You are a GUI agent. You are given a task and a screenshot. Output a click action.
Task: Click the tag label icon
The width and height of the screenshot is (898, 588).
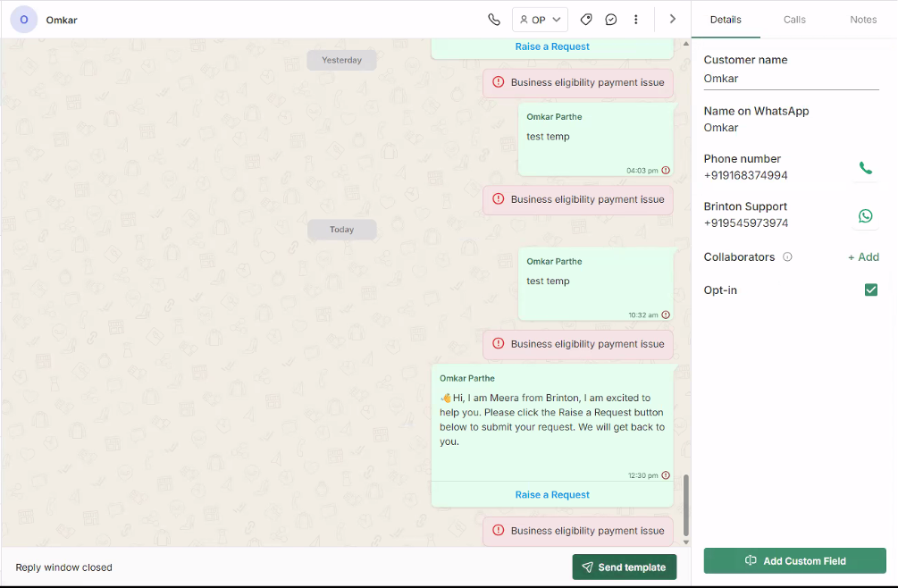586,20
